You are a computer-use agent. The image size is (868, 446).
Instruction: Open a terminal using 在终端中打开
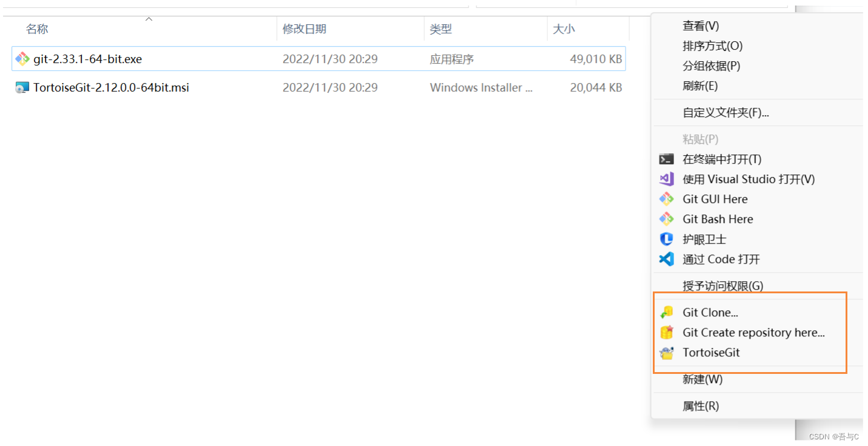click(x=722, y=159)
